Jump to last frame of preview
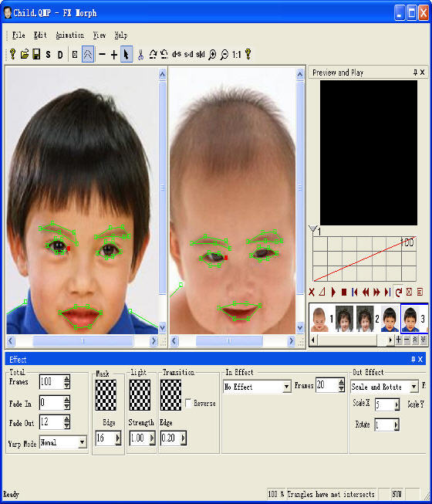The height and width of the screenshot is (504, 432). coord(387,292)
